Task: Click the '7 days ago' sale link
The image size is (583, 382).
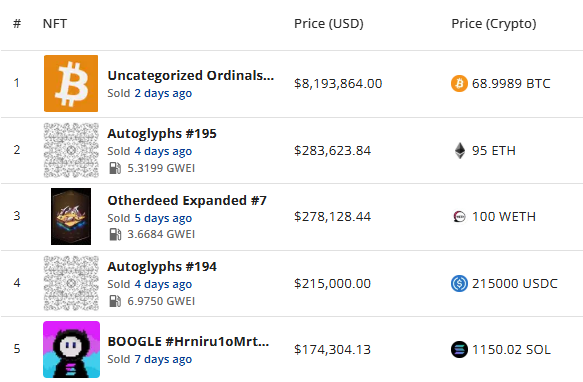Action: 163,359
